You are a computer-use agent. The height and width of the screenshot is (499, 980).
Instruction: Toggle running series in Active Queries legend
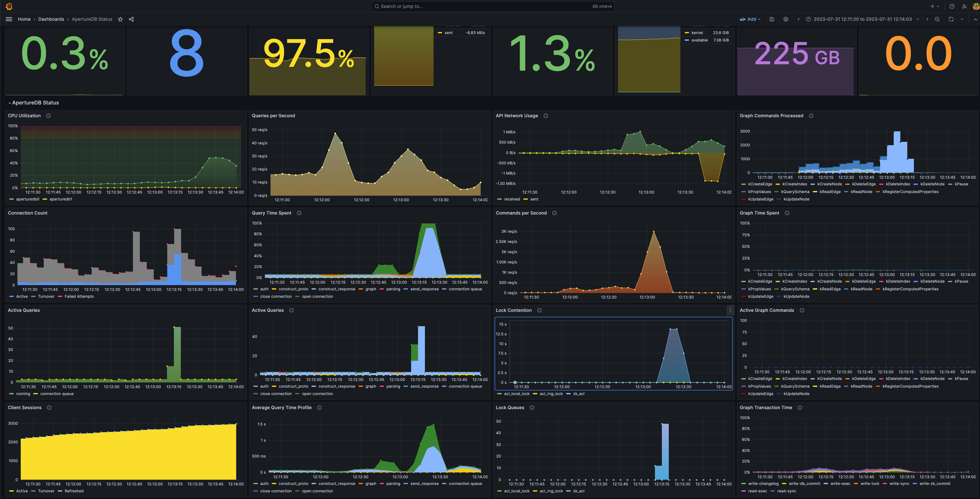coord(23,394)
